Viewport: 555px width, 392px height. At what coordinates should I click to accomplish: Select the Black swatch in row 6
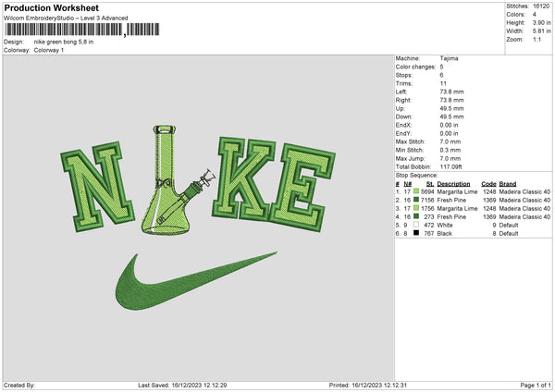[x=416, y=233]
